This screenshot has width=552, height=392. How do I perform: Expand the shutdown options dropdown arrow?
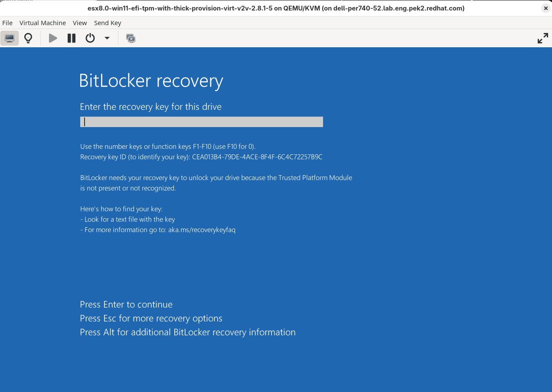pos(107,38)
